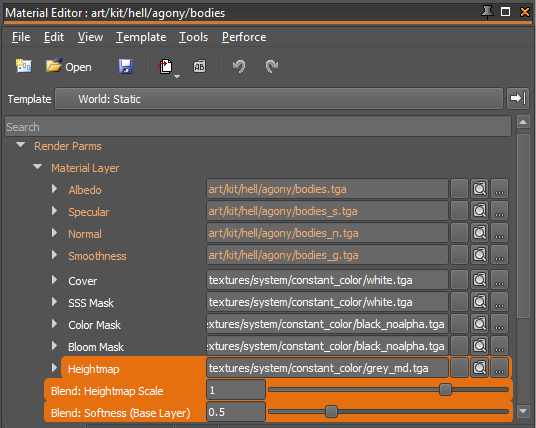This screenshot has height=428, width=536.
Task: Expand the Bloom Mask row
Action: coord(54,346)
